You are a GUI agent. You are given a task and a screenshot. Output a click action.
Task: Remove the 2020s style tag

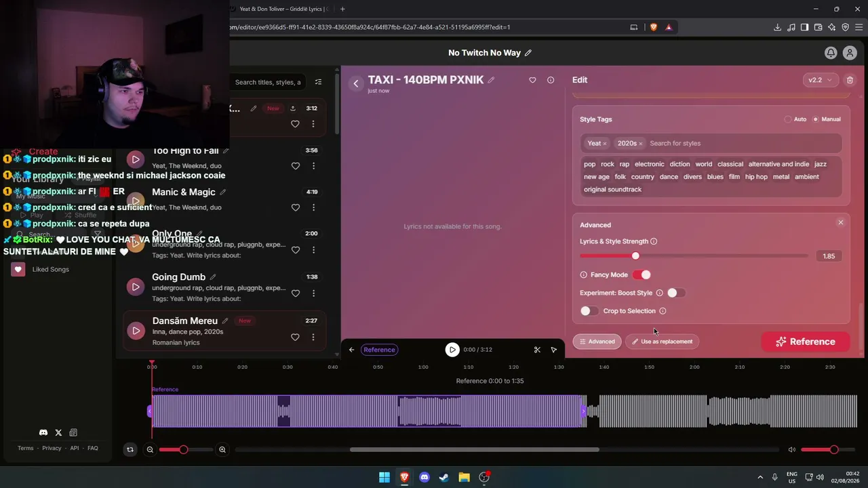pyautogui.click(x=640, y=144)
